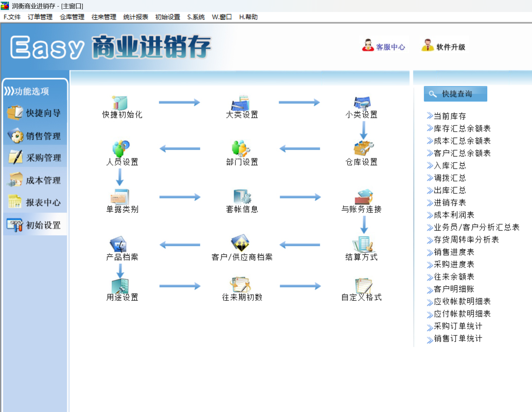Open the 往来期初数 opening balances icon
This screenshot has height=412, width=532.
240,285
